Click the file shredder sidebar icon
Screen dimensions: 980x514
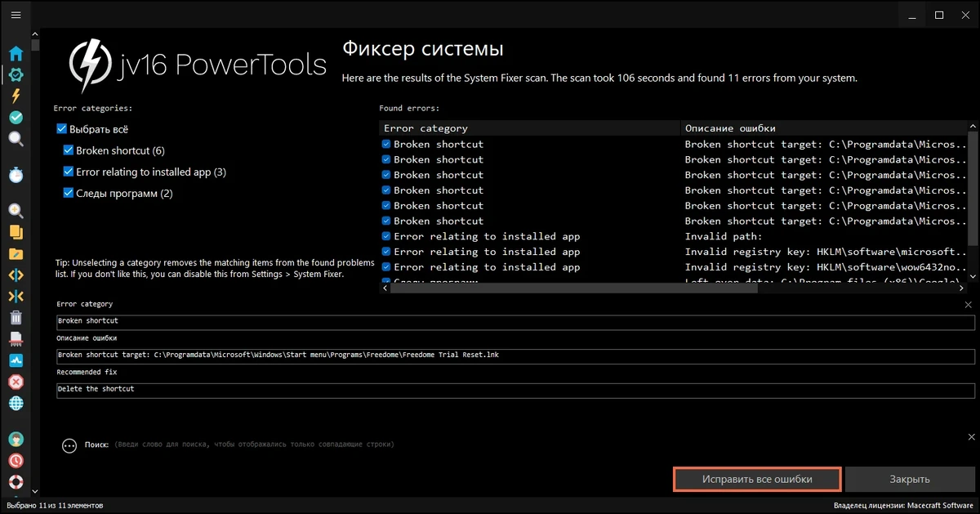coord(16,339)
